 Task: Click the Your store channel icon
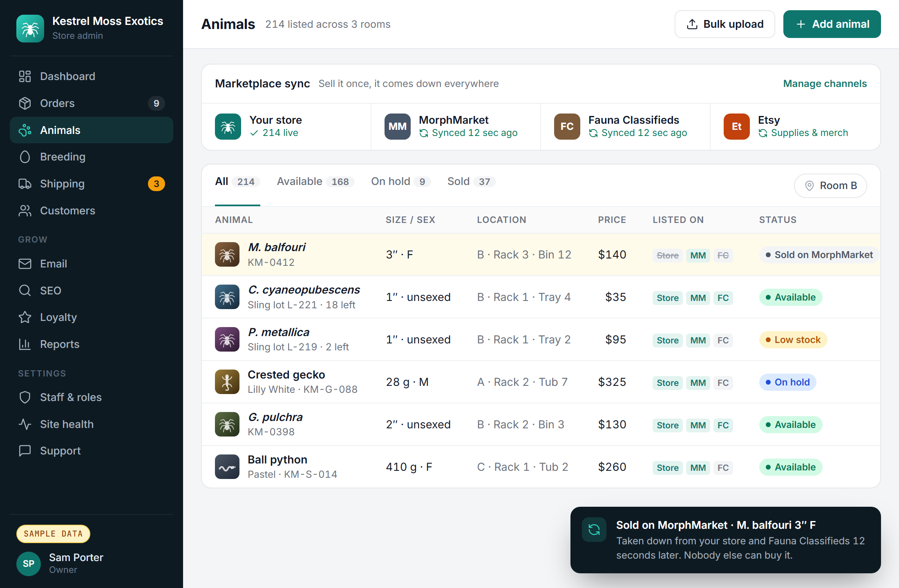(x=228, y=127)
